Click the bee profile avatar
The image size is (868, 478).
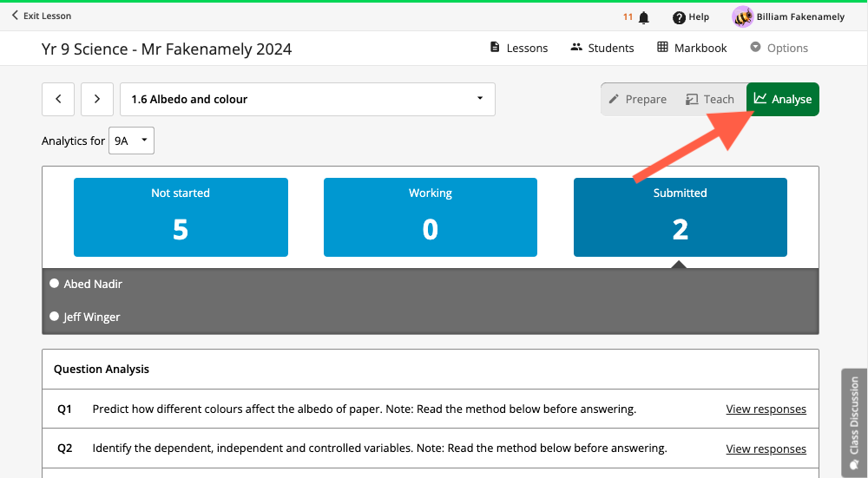(742, 17)
